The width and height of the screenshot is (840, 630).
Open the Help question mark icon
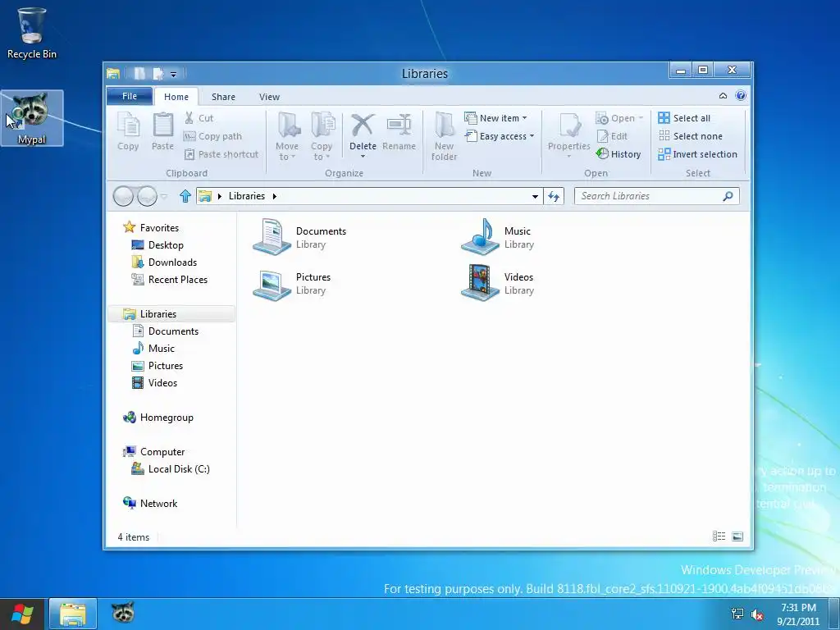[741, 96]
